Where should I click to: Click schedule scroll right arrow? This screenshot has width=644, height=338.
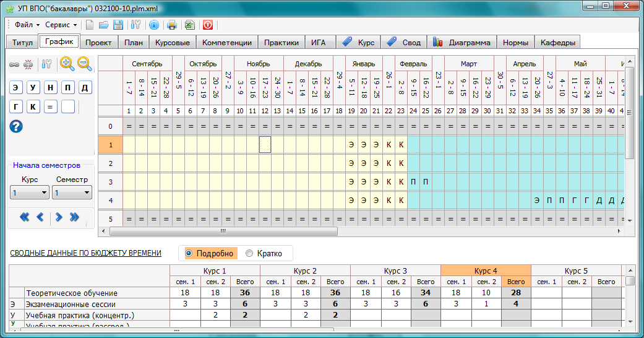[619, 231]
